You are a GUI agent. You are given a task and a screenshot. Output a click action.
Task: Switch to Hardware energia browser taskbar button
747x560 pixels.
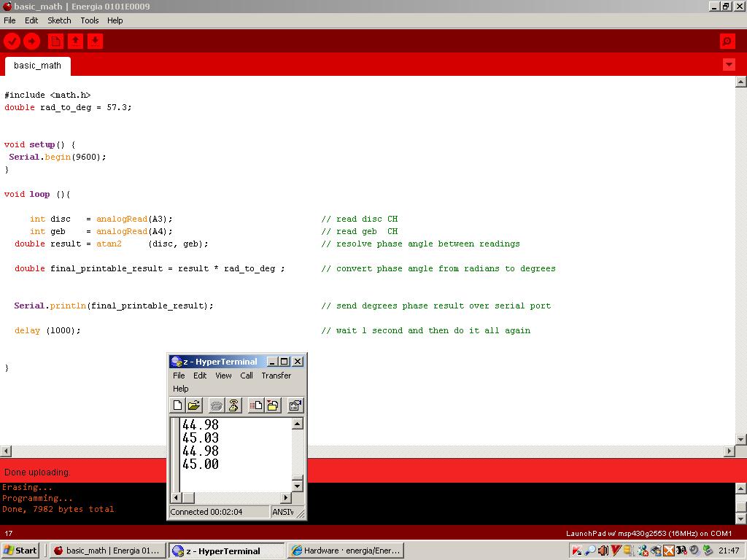347,551
